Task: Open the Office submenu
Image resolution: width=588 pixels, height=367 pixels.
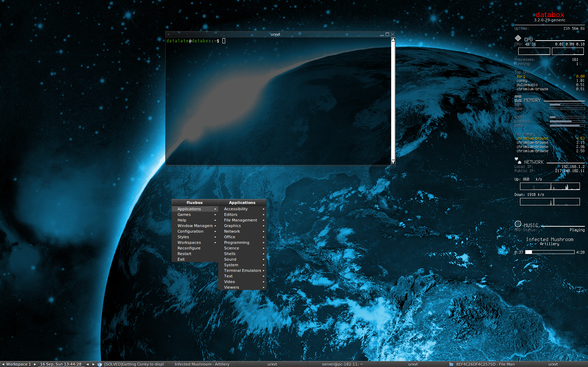Action: (x=242, y=237)
